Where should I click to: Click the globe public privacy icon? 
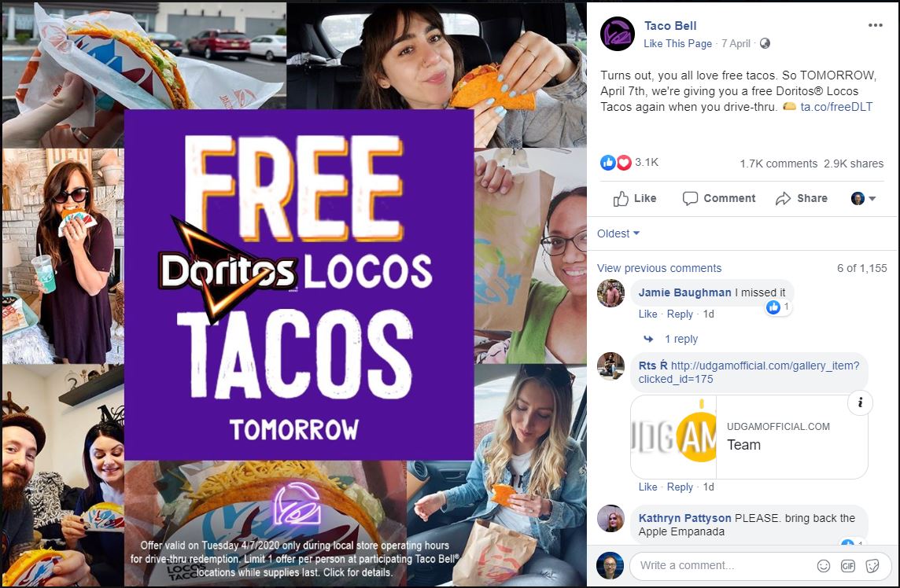pyautogui.click(x=765, y=43)
